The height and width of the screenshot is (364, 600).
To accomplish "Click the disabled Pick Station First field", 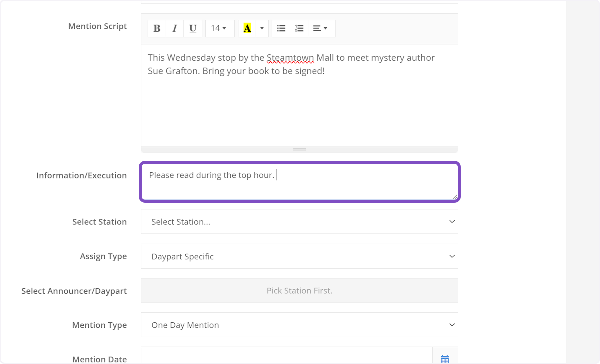I will 299,290.
